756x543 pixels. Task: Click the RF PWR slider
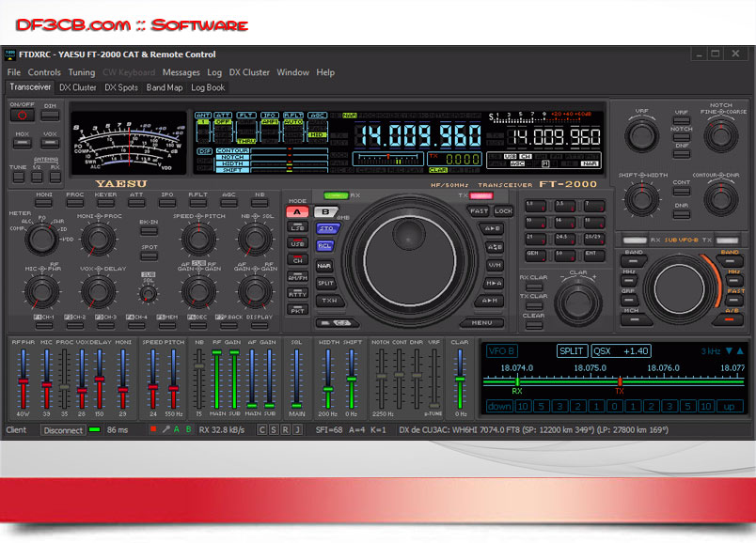(x=22, y=384)
